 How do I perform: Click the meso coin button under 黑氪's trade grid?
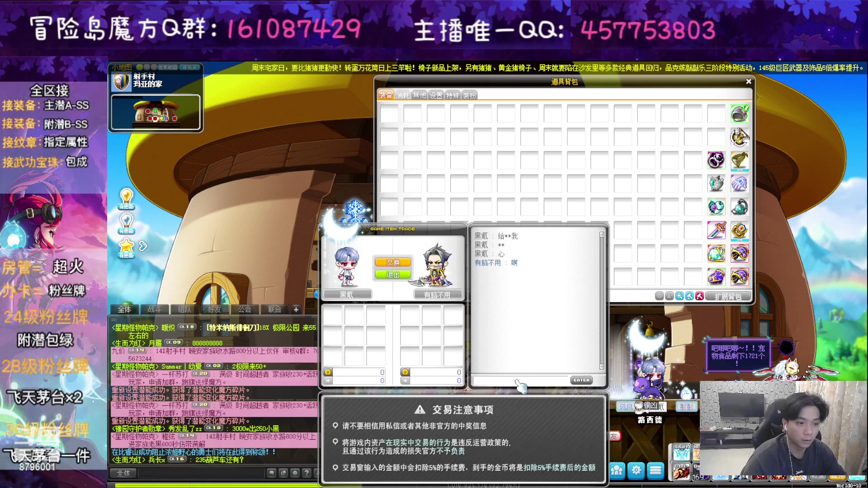(x=328, y=372)
